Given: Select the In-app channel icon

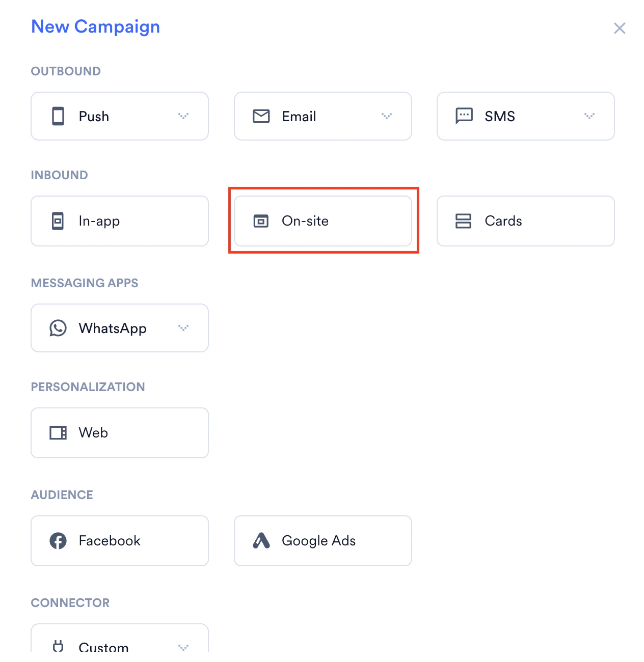Looking at the screenshot, I should coord(58,221).
